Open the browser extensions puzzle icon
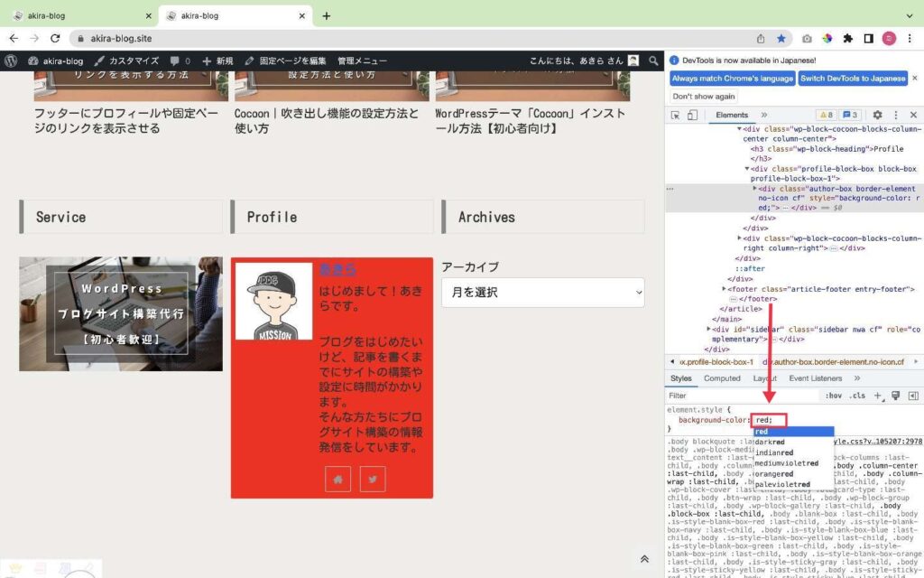This screenshot has width=924, height=578. pyautogui.click(x=848, y=38)
